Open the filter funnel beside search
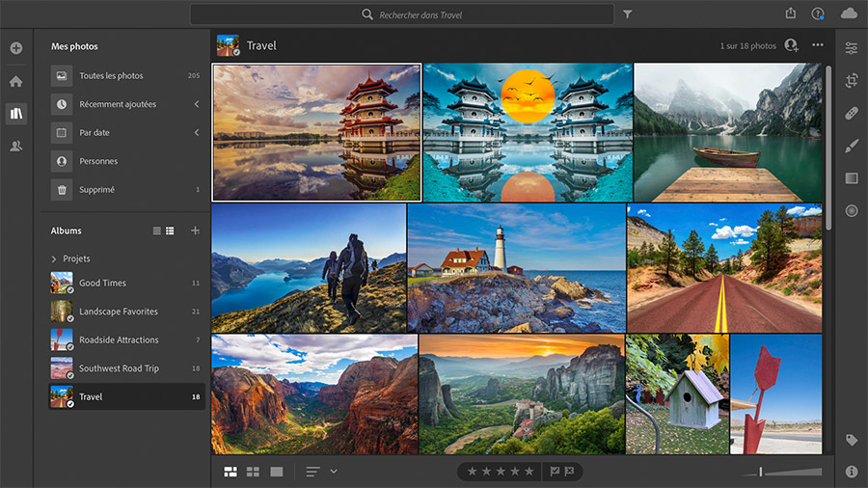 coord(628,14)
